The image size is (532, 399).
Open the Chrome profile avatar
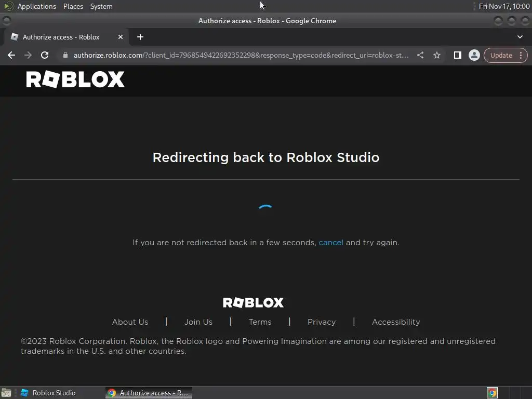point(474,55)
